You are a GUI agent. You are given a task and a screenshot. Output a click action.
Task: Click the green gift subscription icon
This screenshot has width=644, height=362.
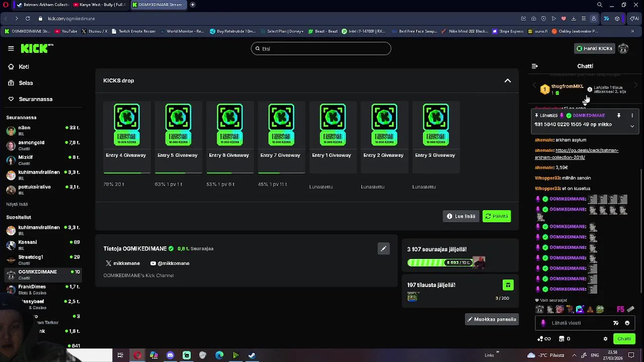(x=508, y=285)
